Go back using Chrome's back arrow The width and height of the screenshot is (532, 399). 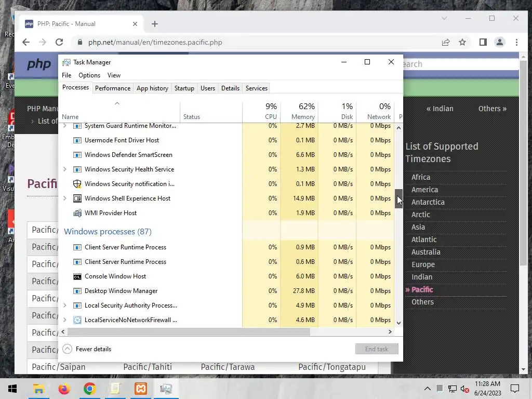point(26,42)
